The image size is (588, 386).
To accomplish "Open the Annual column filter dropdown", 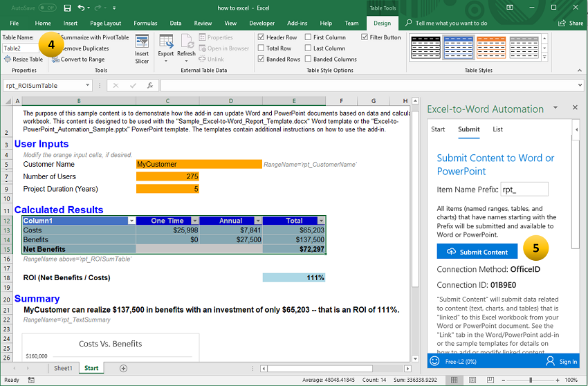I will tap(258, 221).
